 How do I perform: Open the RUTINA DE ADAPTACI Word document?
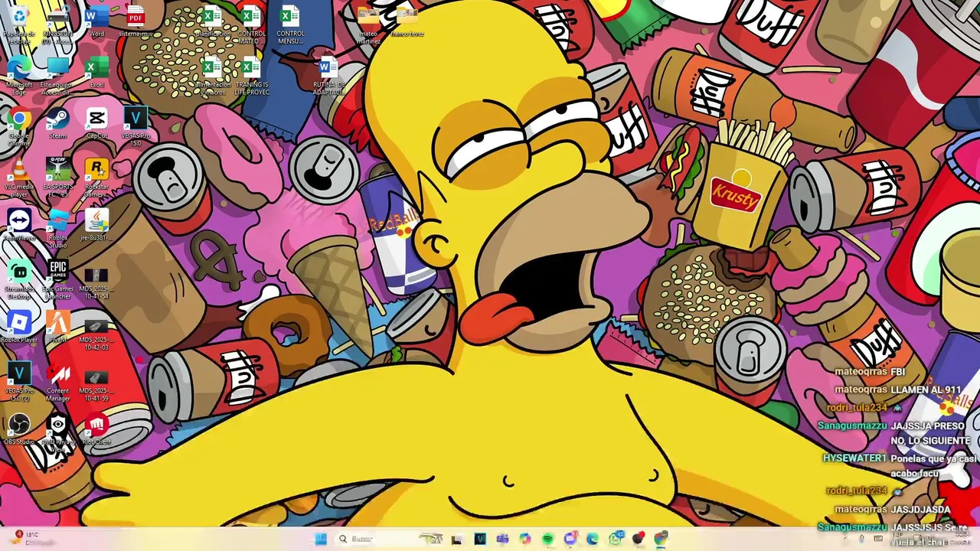(x=329, y=75)
